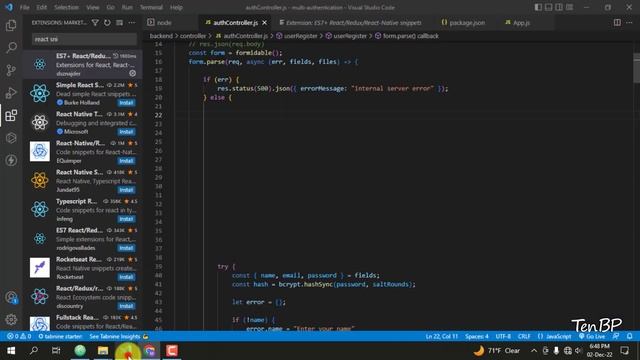Install Simple React Snippets extension
The height and width of the screenshot is (360, 640).
pyautogui.click(x=126, y=103)
